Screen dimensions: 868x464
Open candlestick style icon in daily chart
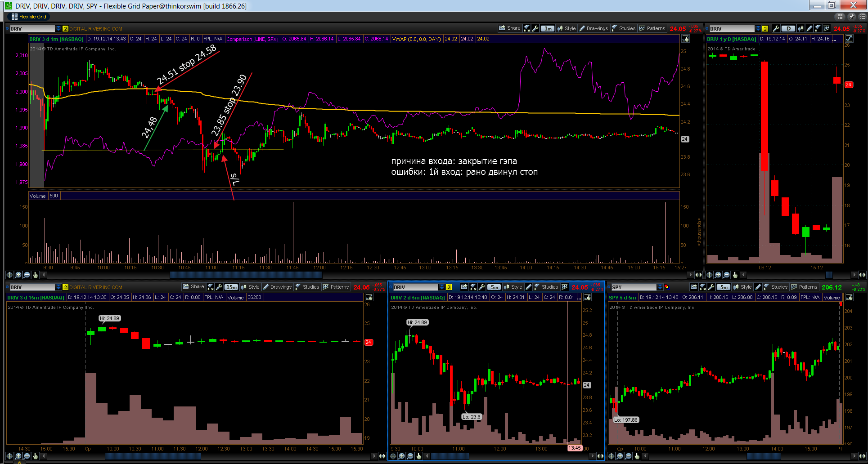click(x=801, y=28)
